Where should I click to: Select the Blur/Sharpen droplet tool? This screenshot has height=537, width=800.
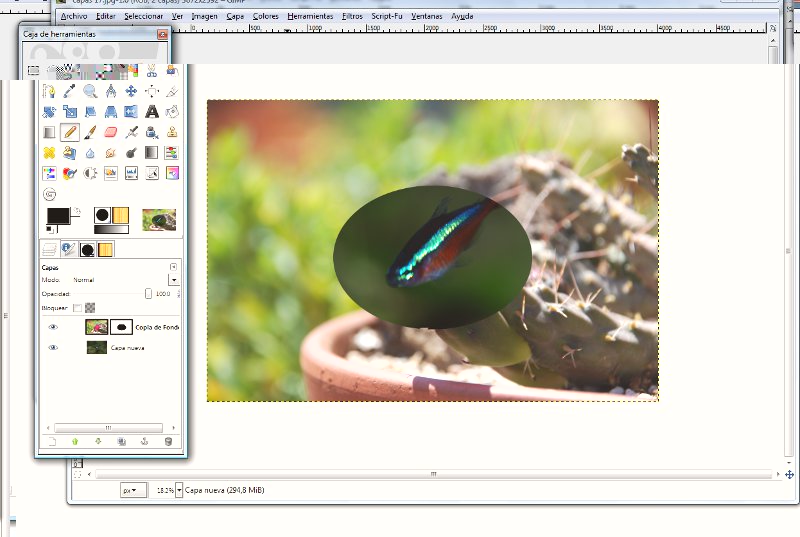pyautogui.click(x=90, y=152)
